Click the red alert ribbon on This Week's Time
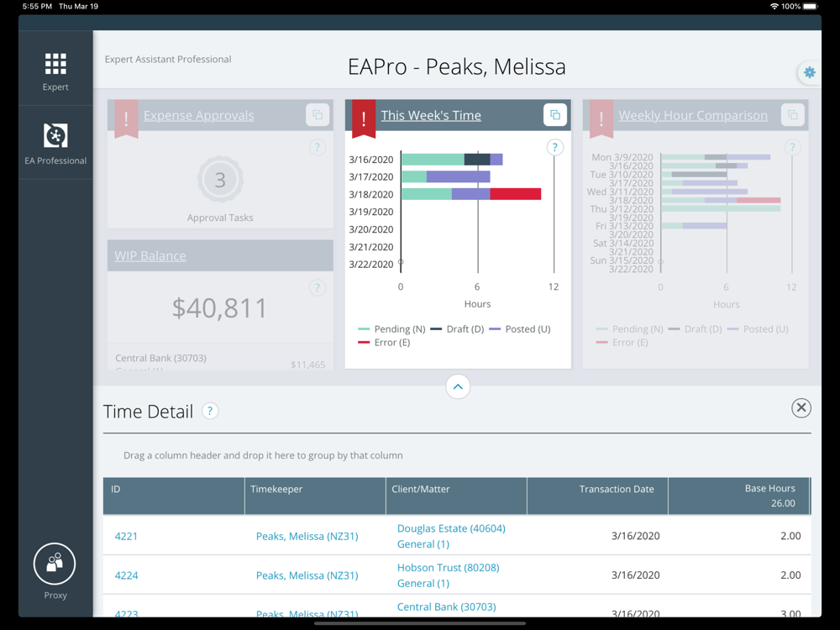The height and width of the screenshot is (630, 840). 364,118
